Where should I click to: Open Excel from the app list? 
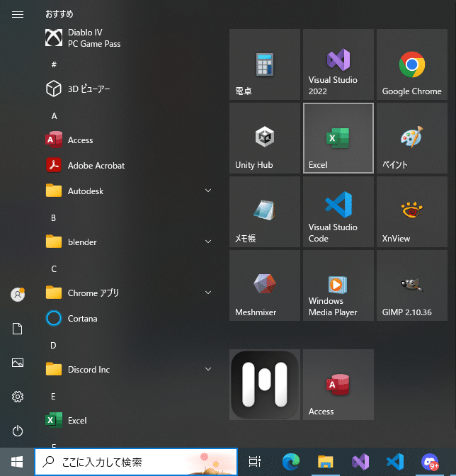coord(129,421)
